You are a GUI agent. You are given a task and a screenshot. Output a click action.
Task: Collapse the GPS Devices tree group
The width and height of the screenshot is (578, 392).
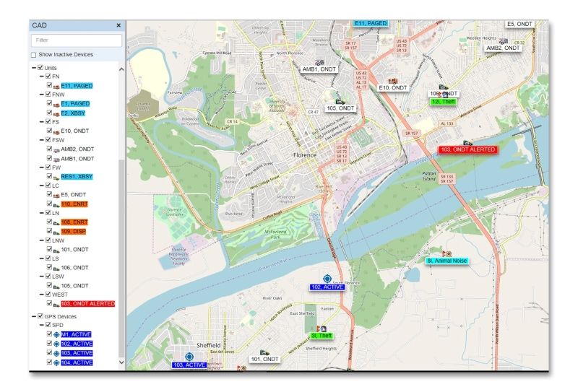[x=33, y=316]
